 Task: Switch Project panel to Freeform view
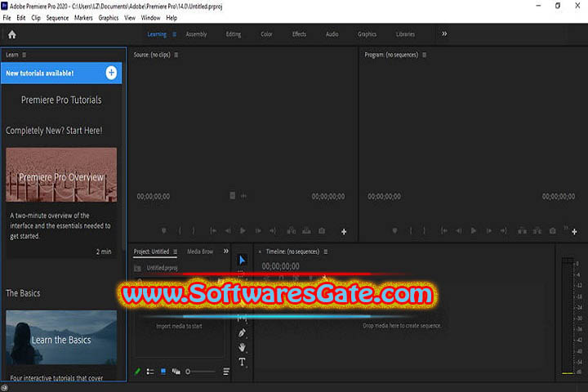coord(176,372)
